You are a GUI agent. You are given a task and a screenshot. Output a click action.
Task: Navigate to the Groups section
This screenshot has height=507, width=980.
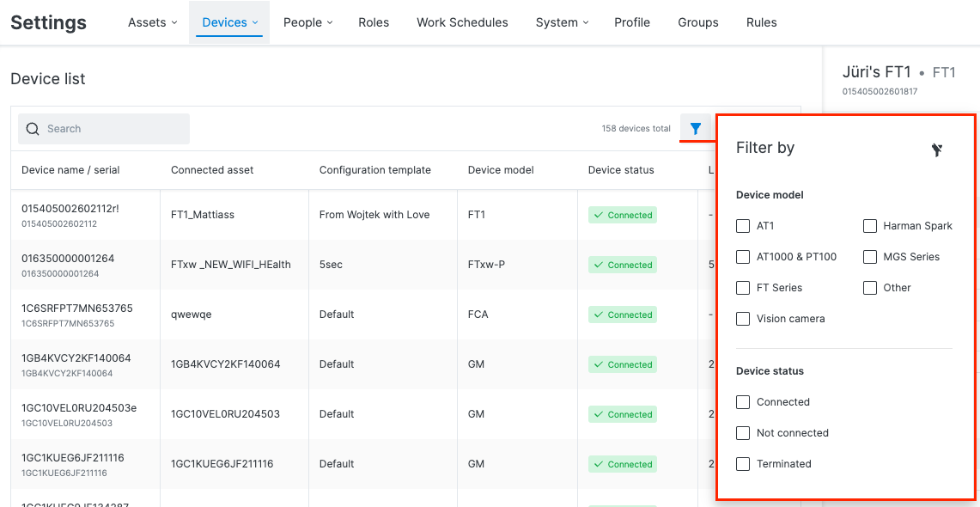tap(697, 22)
